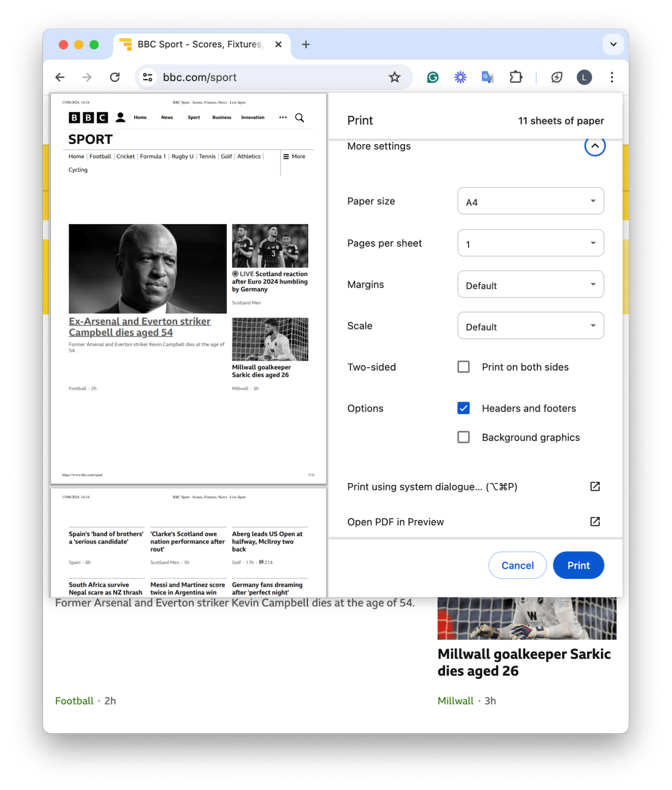Click the Football category link below the article
This screenshot has width=672, height=790.
coord(74,701)
